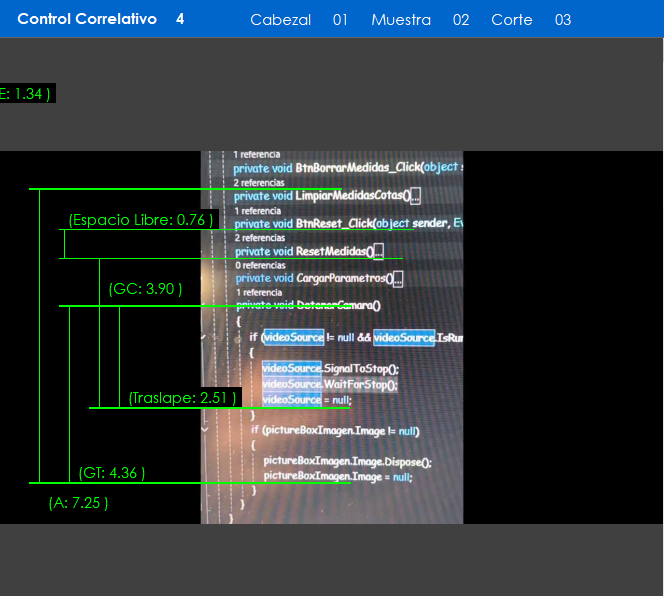The width and height of the screenshot is (664, 596).
Task: Pick the Traslape 2.51 measurement label
Action: coord(183,398)
